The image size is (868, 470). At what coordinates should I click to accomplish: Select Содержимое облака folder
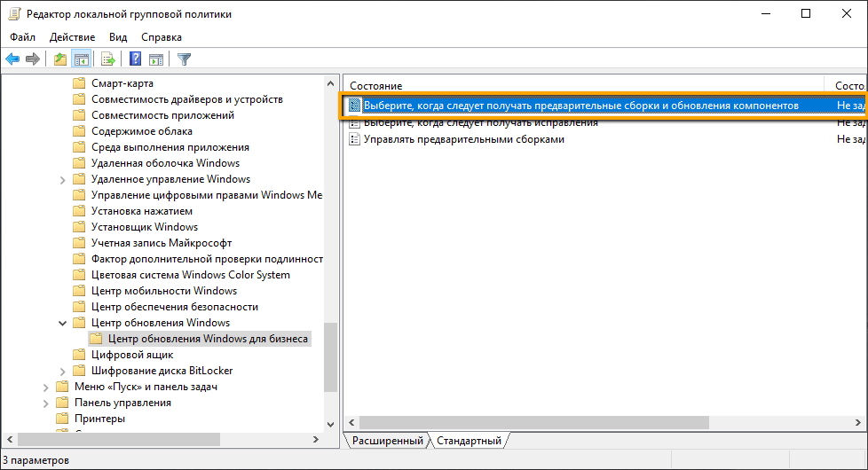[x=142, y=131]
